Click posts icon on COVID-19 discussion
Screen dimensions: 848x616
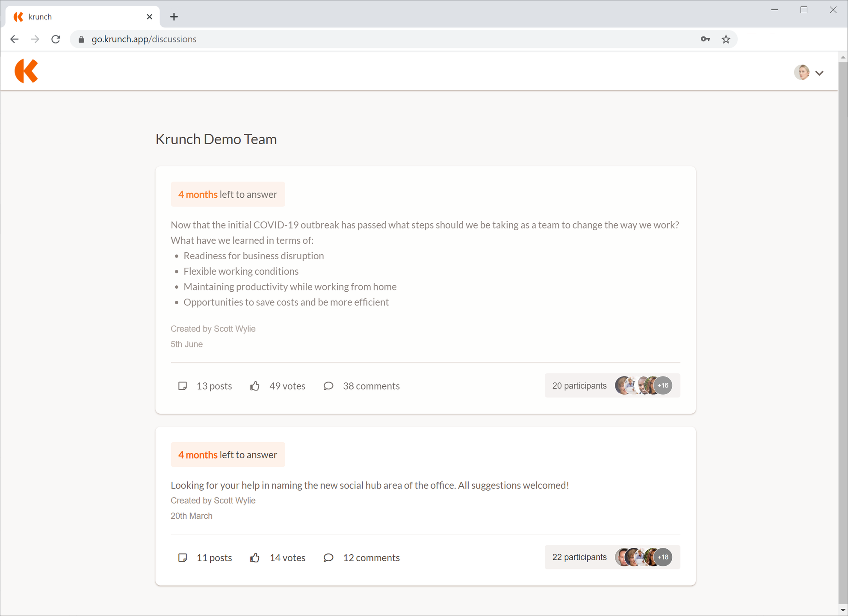click(x=183, y=386)
